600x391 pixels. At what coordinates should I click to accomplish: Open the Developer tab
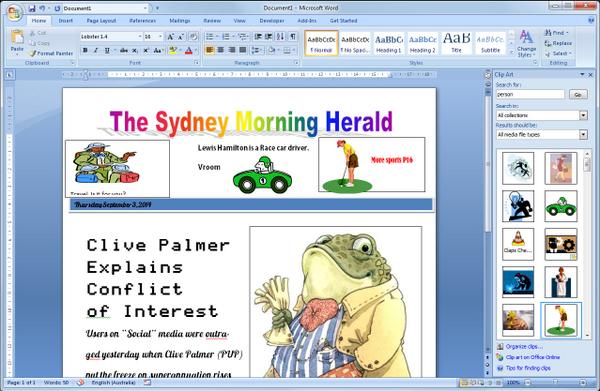point(272,21)
